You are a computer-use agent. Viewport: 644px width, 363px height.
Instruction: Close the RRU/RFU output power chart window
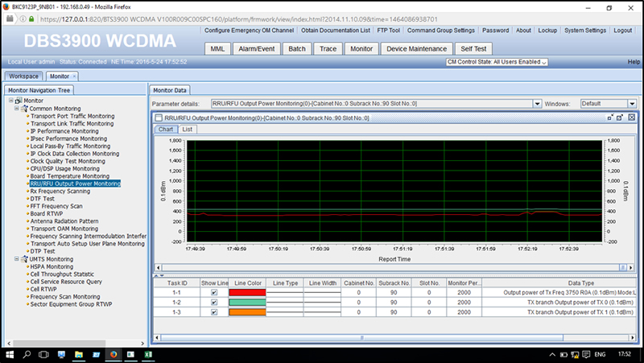click(x=631, y=118)
